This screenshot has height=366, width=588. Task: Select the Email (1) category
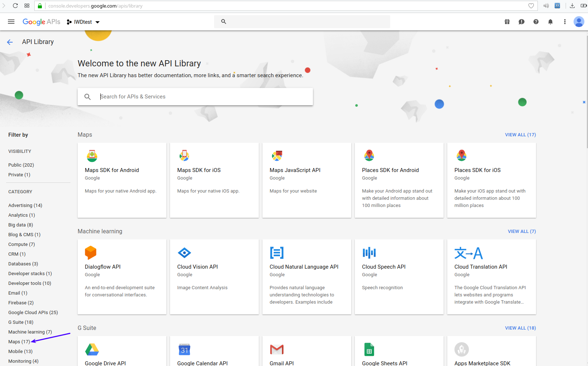click(18, 293)
